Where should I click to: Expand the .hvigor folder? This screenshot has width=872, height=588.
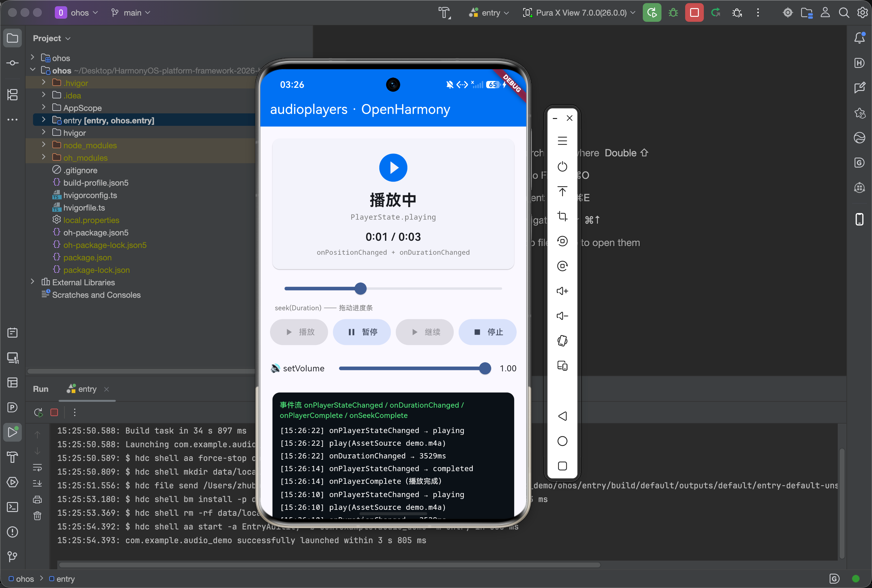44,83
